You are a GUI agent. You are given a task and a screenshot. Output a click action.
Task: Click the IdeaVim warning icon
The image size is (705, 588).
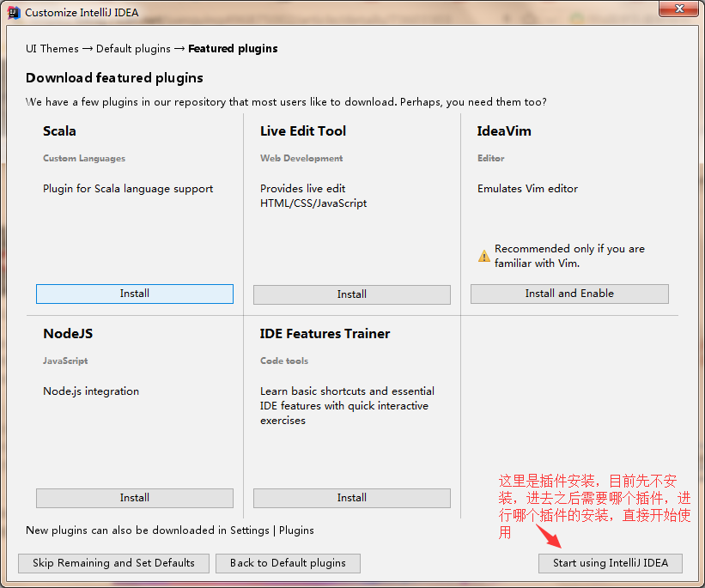[483, 256]
